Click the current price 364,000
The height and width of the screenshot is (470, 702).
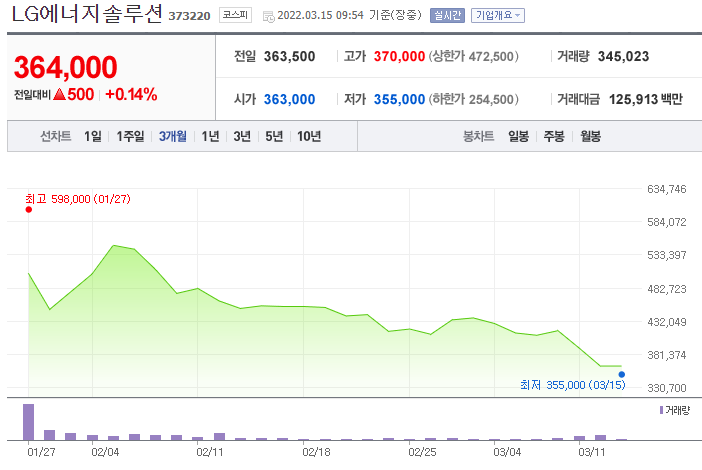tap(66, 67)
